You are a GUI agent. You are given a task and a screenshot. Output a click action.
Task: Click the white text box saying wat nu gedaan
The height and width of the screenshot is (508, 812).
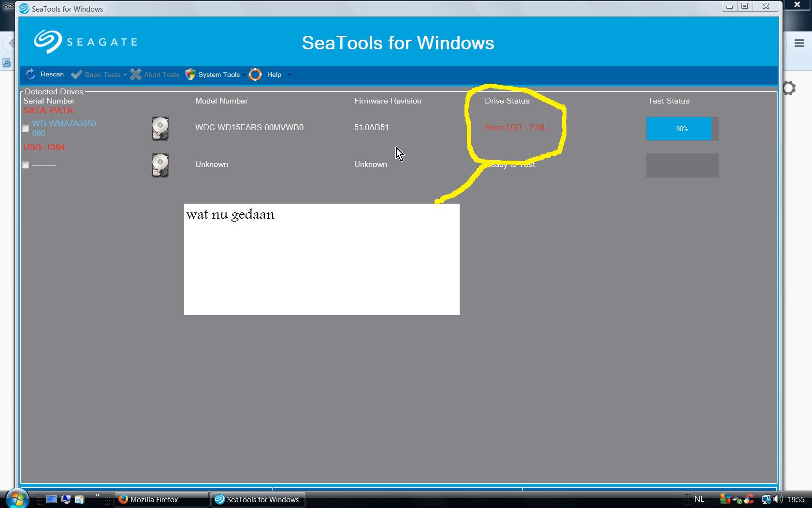click(x=321, y=259)
